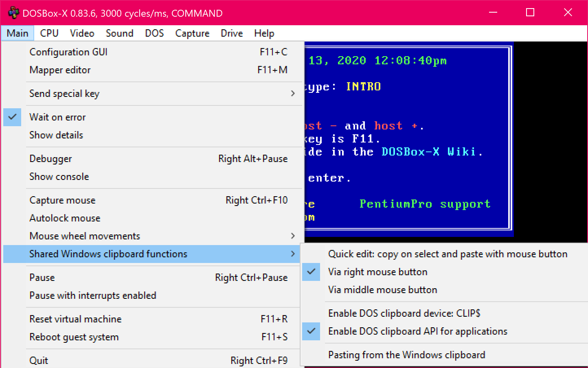Open the Help menu
Image resolution: width=588 pixels, height=368 pixels.
point(264,33)
